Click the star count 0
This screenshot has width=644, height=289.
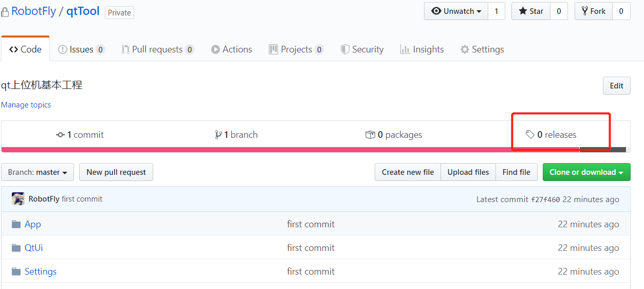tap(559, 11)
